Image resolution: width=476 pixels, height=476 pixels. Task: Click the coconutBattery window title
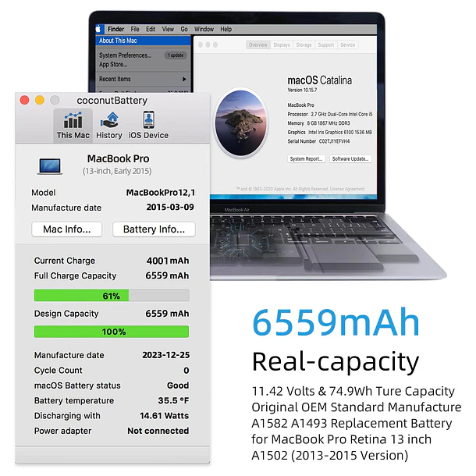(x=112, y=101)
